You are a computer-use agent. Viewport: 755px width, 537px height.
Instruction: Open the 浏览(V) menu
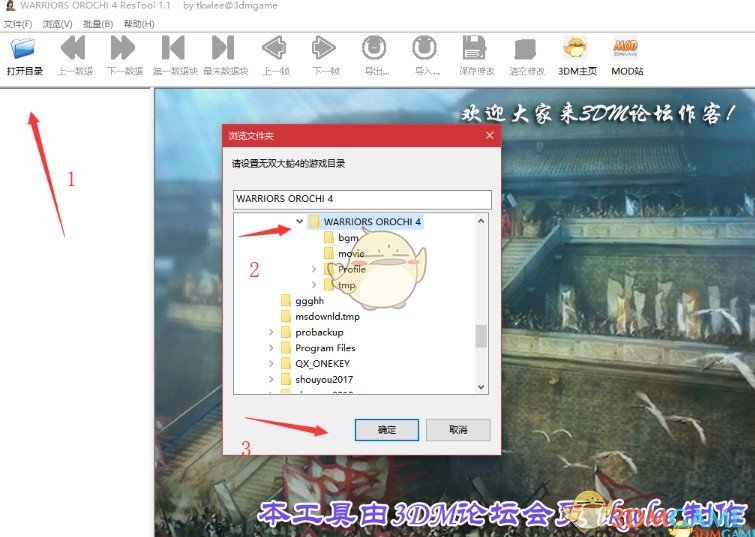57,24
